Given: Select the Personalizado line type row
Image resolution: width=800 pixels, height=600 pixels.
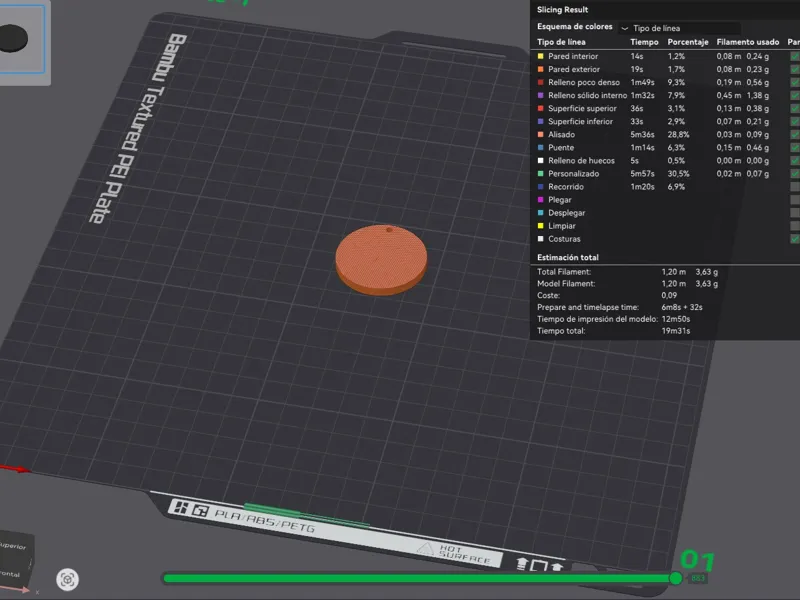Looking at the screenshot, I should (x=665, y=173).
